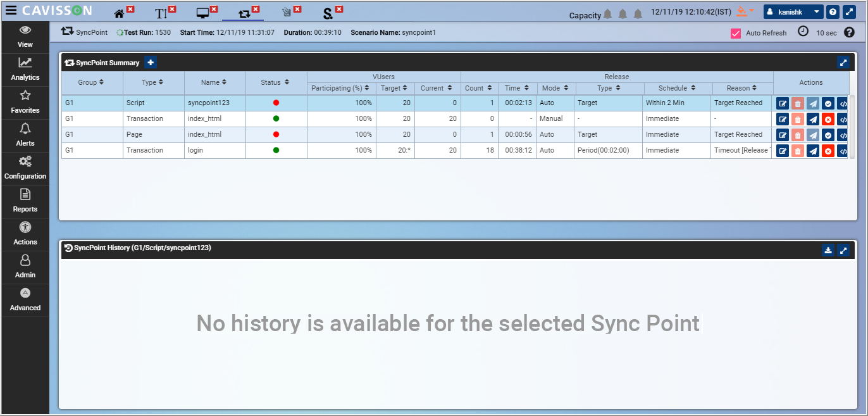Screen dimensions: 868x416
Task: Go to the Home tab icon
Action: (118, 13)
